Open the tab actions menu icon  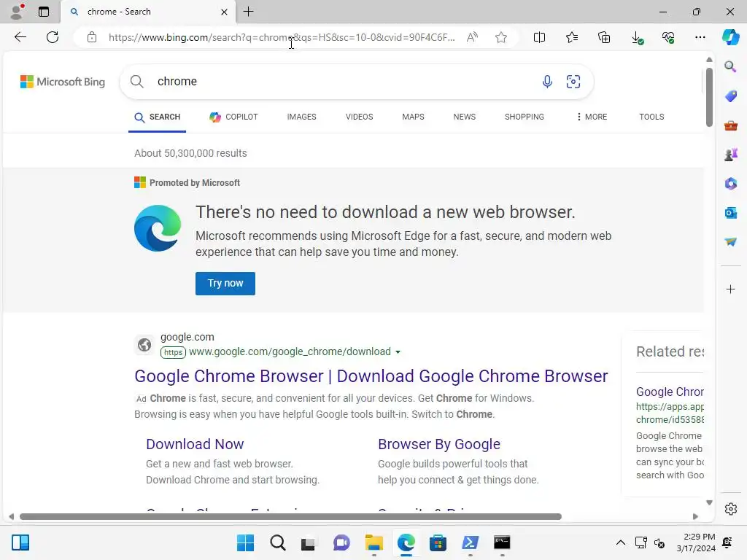click(43, 12)
